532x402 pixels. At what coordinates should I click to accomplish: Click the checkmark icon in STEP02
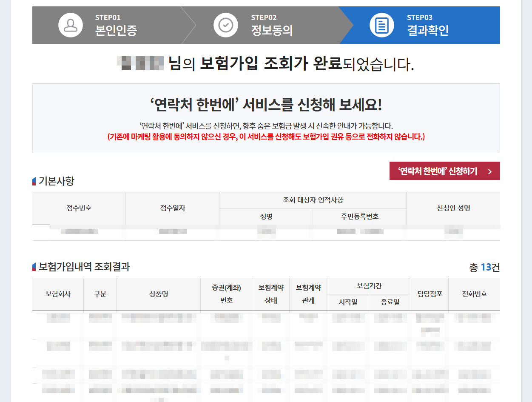(226, 25)
